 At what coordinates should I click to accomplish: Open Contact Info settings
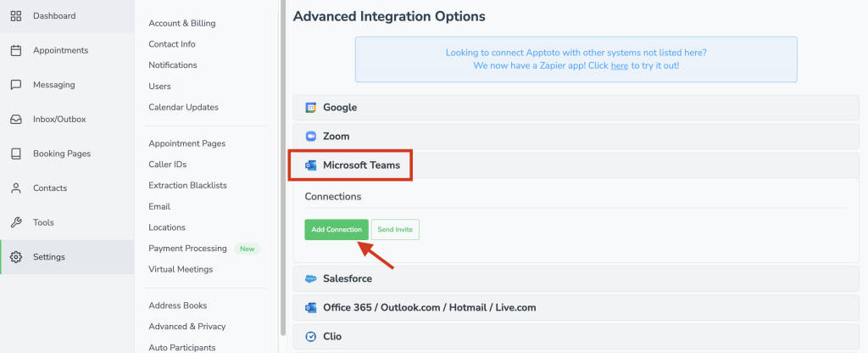(x=171, y=44)
